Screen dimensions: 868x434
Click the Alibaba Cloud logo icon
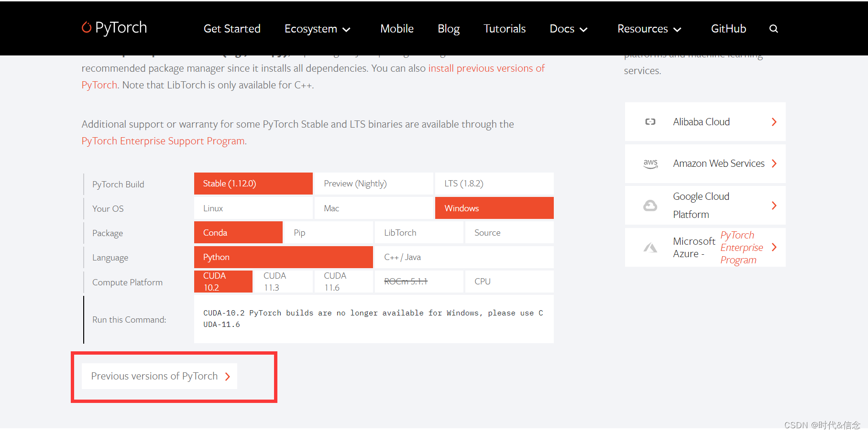pyautogui.click(x=650, y=122)
